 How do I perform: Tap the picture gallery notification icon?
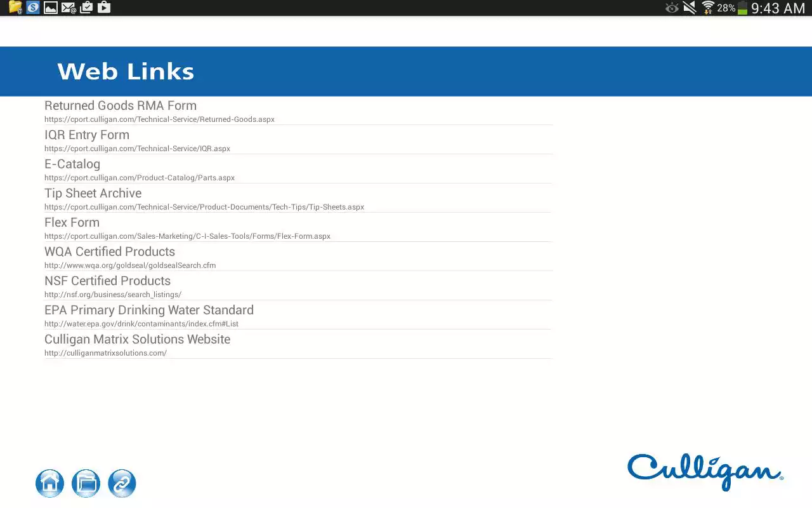coord(51,8)
